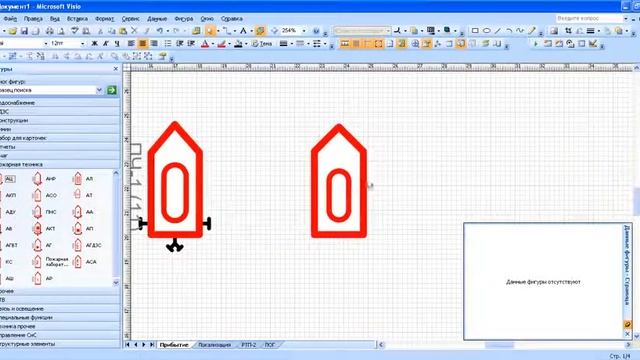Image resolution: width=640 pixels, height=360 pixels.
Task: Click the green search go button
Action: click(x=111, y=90)
